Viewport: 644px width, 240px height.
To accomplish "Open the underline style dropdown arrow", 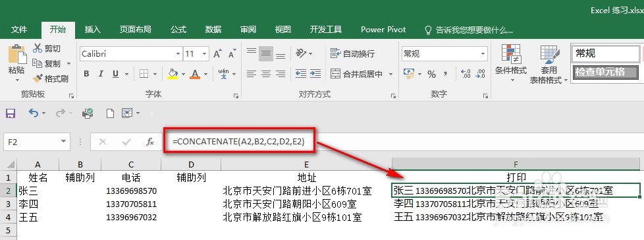I will [126, 75].
